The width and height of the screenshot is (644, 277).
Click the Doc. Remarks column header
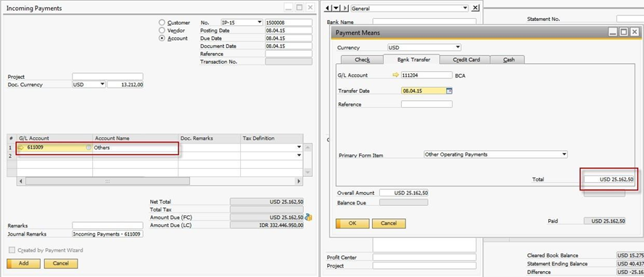[210, 138]
